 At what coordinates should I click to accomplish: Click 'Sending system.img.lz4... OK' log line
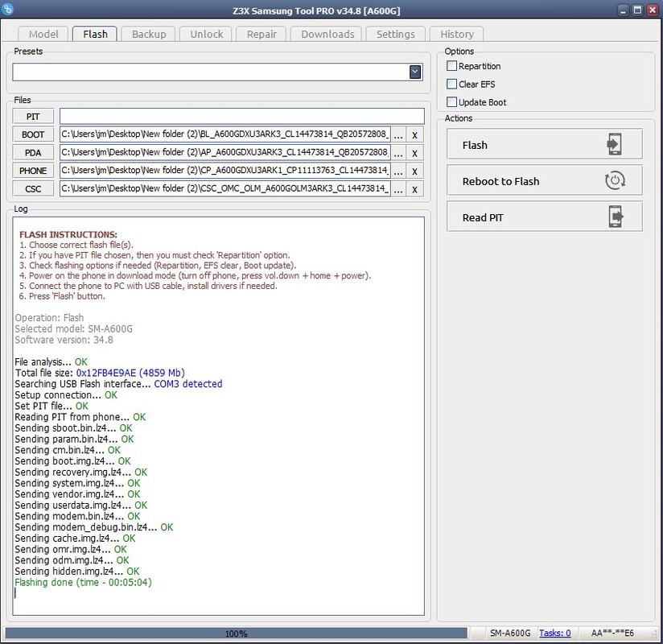coord(77,483)
